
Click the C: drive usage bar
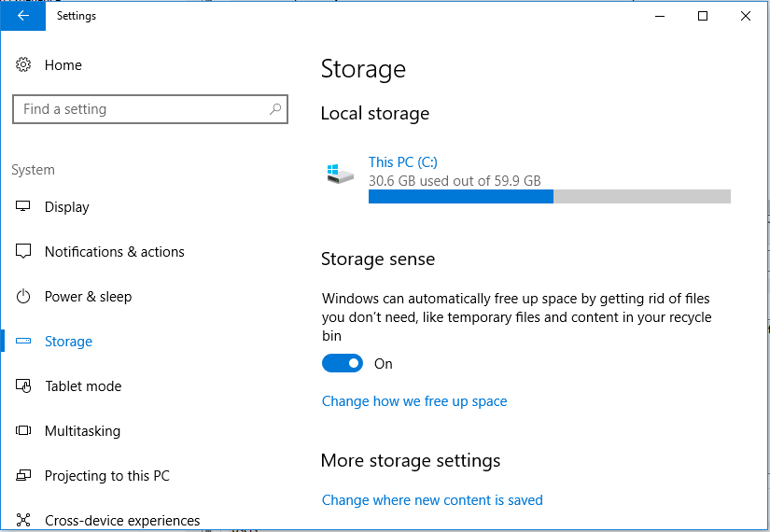coord(549,196)
